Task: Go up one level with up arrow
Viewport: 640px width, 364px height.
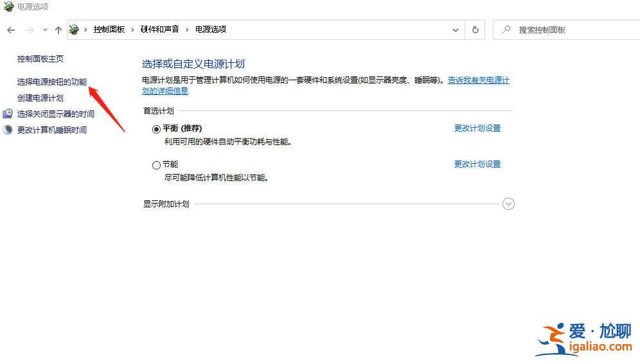Action: [x=58, y=30]
